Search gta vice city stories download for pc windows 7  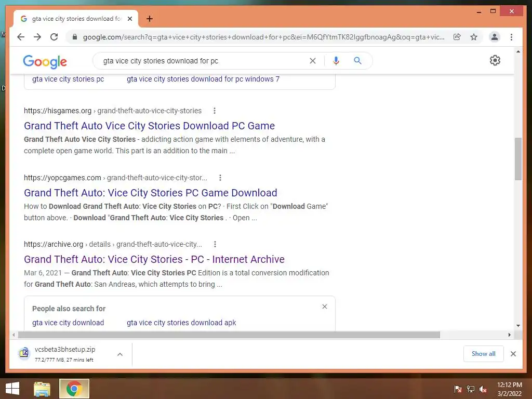pyautogui.click(x=203, y=79)
